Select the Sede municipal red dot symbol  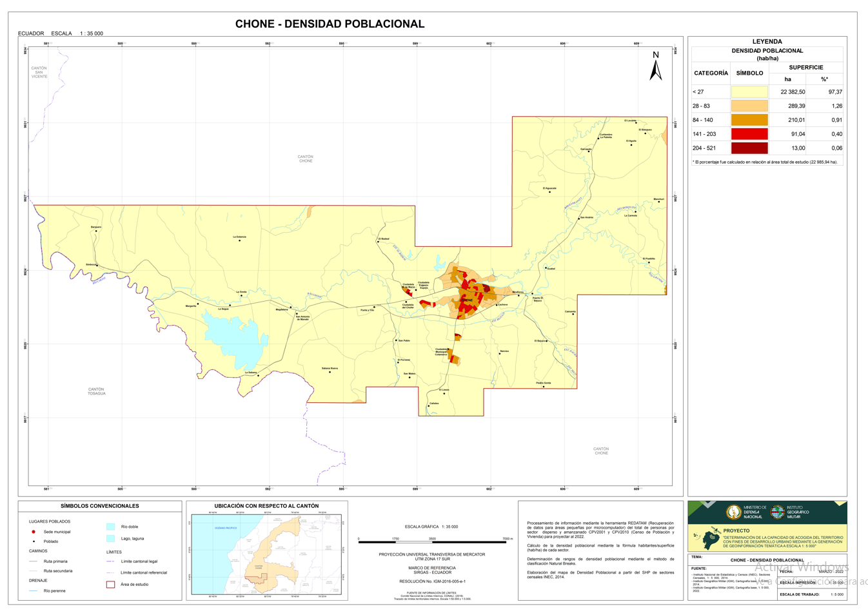click(x=34, y=531)
